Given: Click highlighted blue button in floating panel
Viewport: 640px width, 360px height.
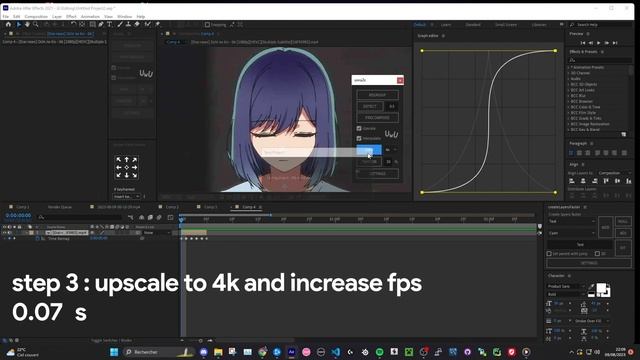Looking at the screenshot, I should pos(369,150).
